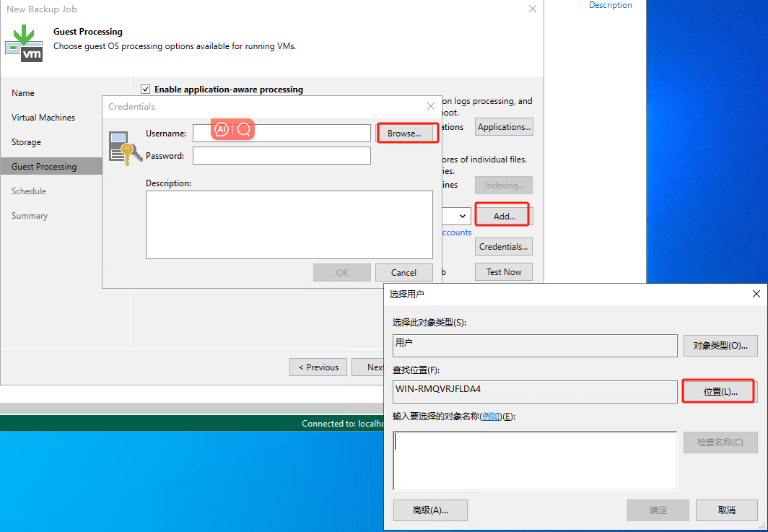Click the Browse button in Credentials dialog
Image resolution: width=768 pixels, height=532 pixels.
407,133
